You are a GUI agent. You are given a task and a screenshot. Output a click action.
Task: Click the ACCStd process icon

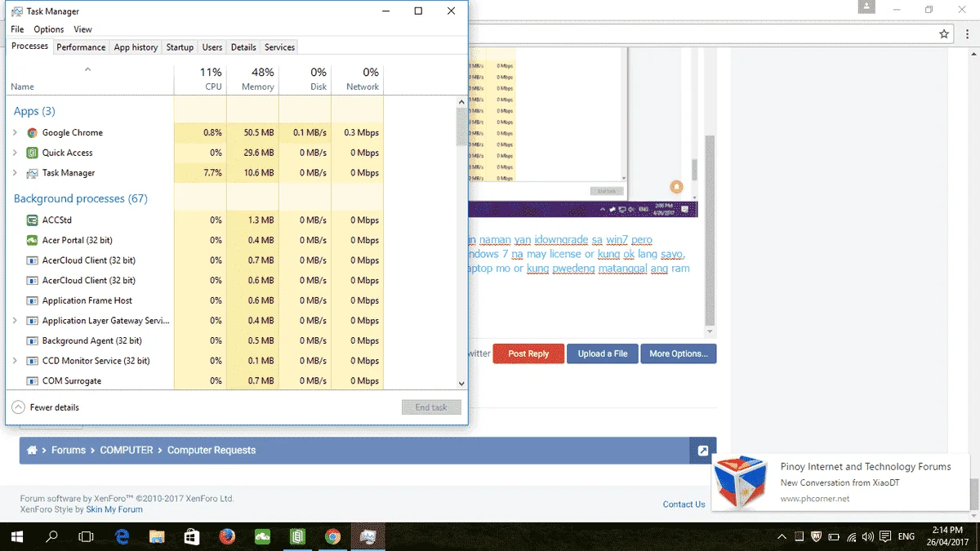click(32, 220)
